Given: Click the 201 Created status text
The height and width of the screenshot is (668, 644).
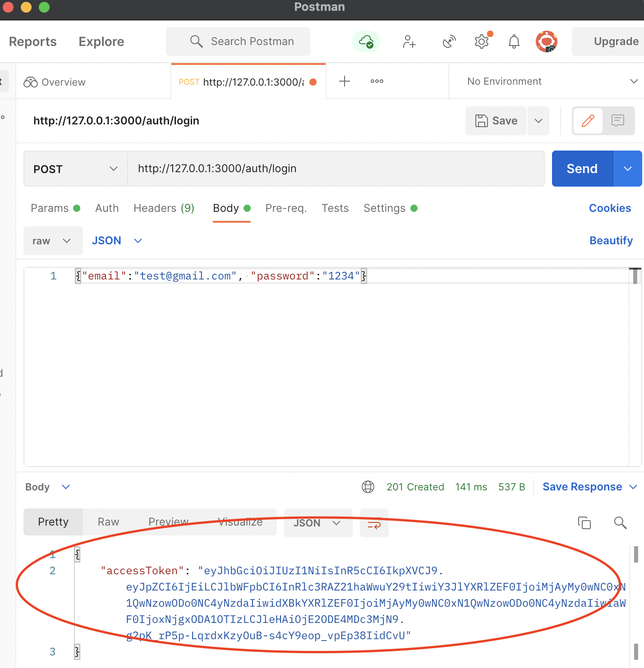Looking at the screenshot, I should (415, 487).
